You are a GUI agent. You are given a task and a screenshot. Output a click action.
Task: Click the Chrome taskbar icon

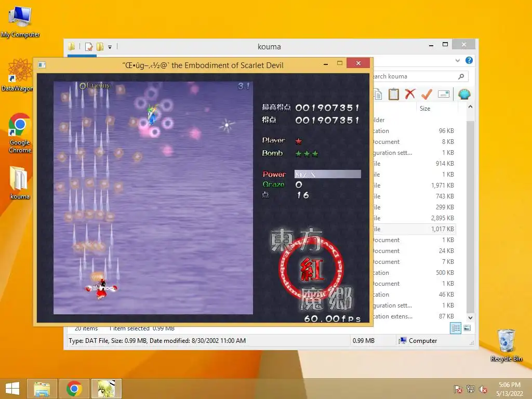(x=74, y=389)
